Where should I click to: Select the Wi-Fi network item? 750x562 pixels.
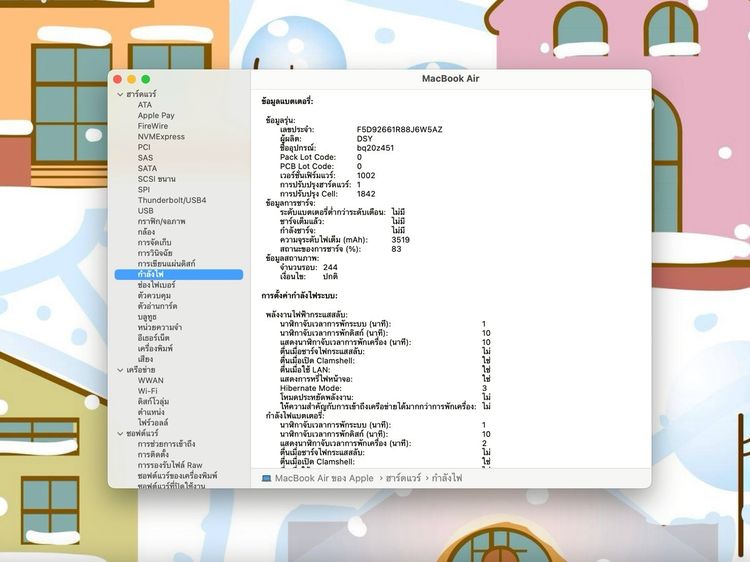148,390
